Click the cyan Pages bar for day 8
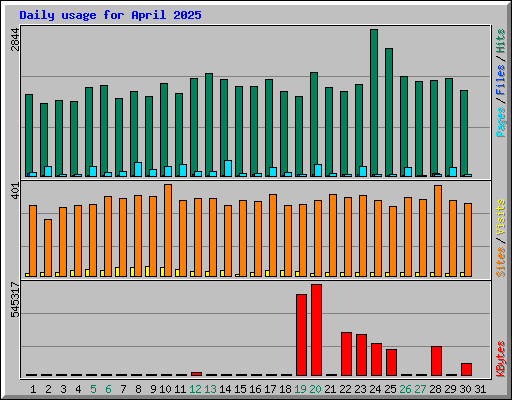 138,169
